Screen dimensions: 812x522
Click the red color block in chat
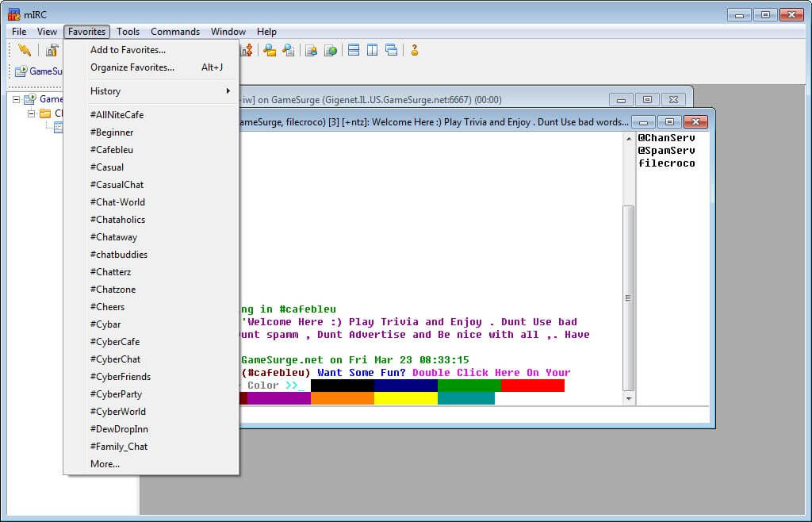click(x=532, y=386)
